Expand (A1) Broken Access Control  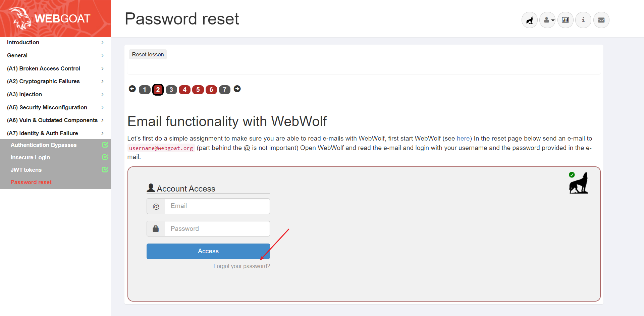click(55, 68)
